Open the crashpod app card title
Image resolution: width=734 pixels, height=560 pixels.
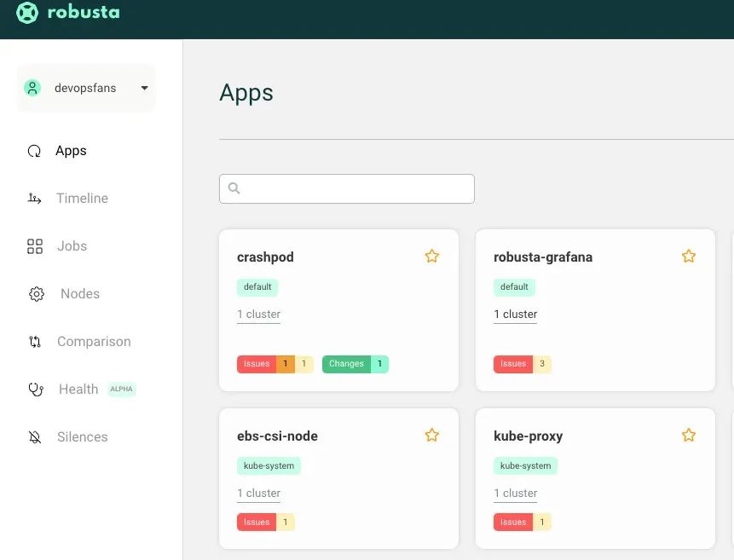pos(265,257)
